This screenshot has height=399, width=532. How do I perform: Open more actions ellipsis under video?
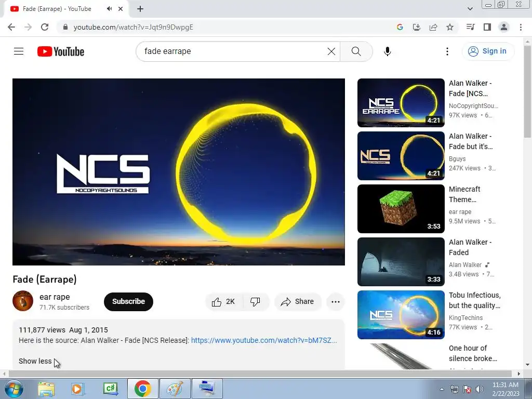click(335, 302)
